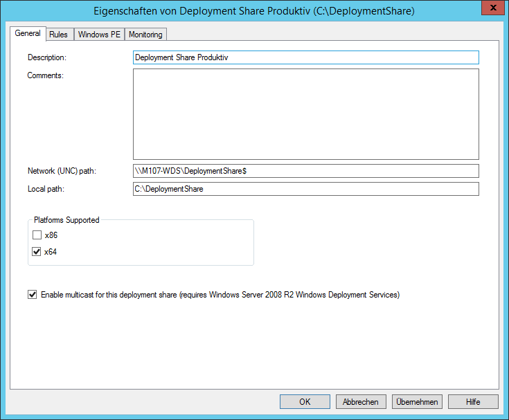Enable the x86 platform checkbox
Screen dimensions: 509x420
[x=37, y=235]
